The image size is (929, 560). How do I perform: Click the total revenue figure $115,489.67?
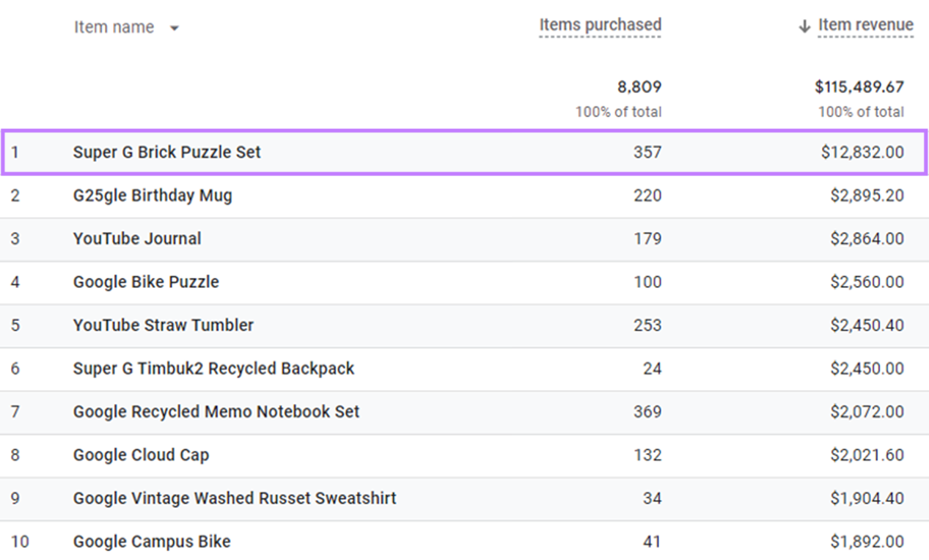860,86
